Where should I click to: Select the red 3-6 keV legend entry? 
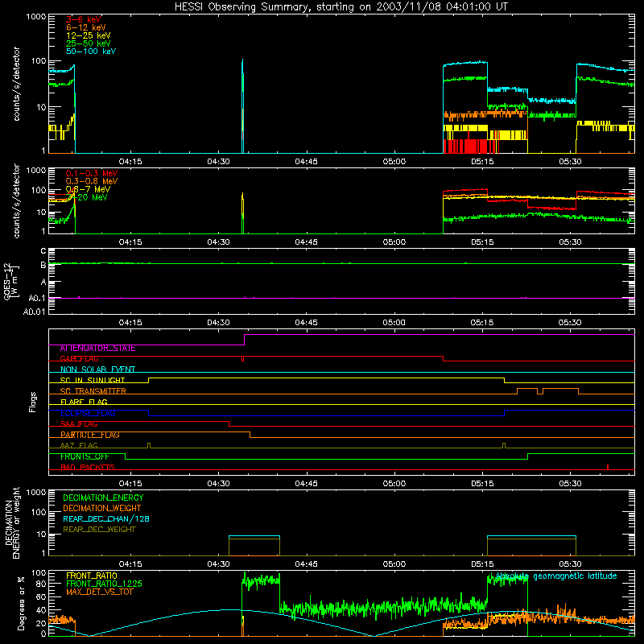[x=83, y=19]
